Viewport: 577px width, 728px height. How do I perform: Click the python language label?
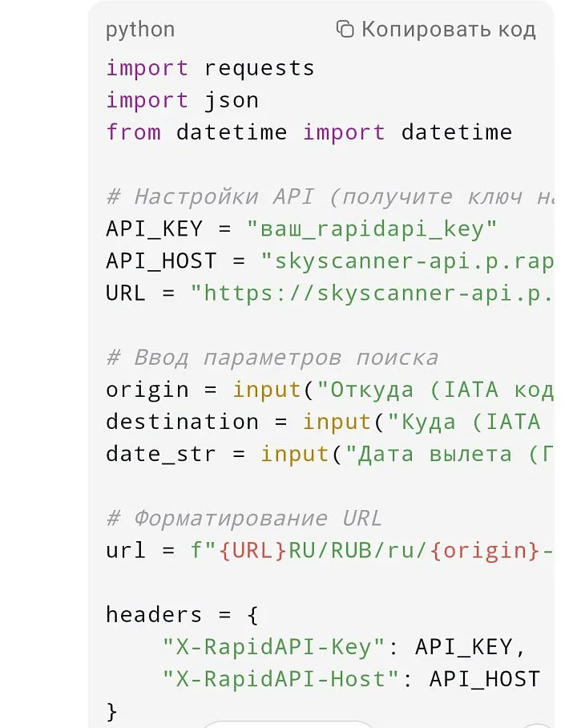(140, 30)
